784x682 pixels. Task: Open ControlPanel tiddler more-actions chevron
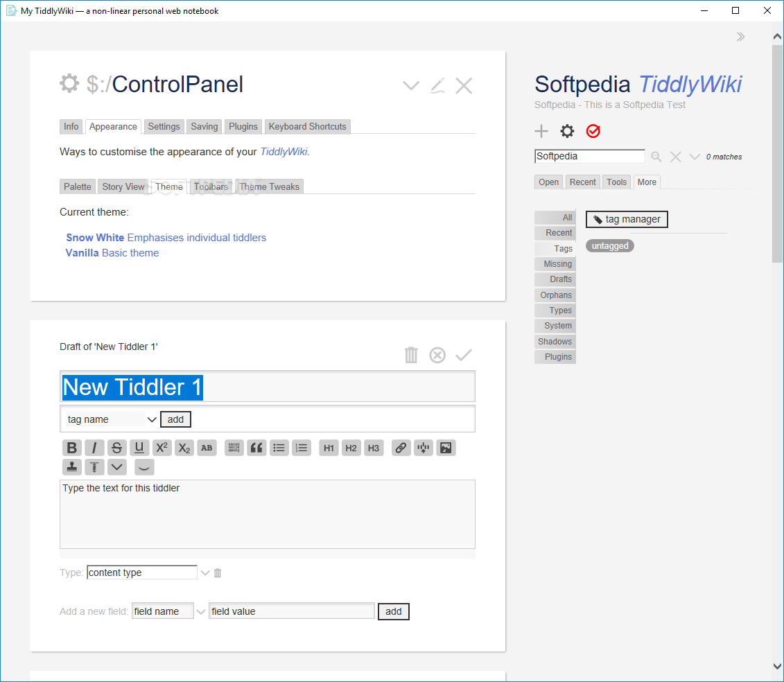click(411, 85)
